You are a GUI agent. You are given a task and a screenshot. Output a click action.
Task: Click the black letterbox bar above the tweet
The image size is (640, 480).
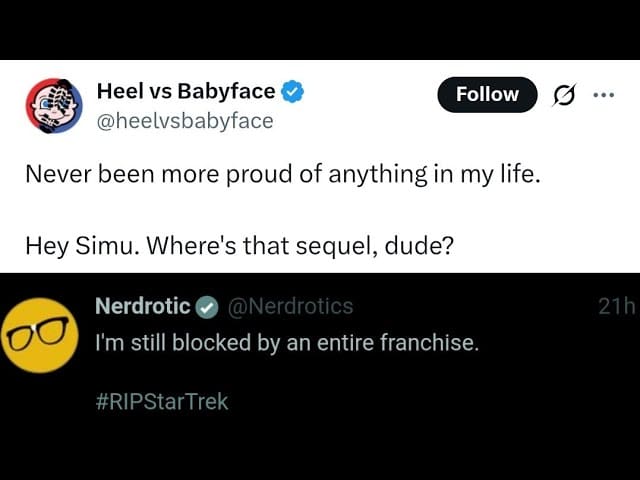click(x=320, y=30)
